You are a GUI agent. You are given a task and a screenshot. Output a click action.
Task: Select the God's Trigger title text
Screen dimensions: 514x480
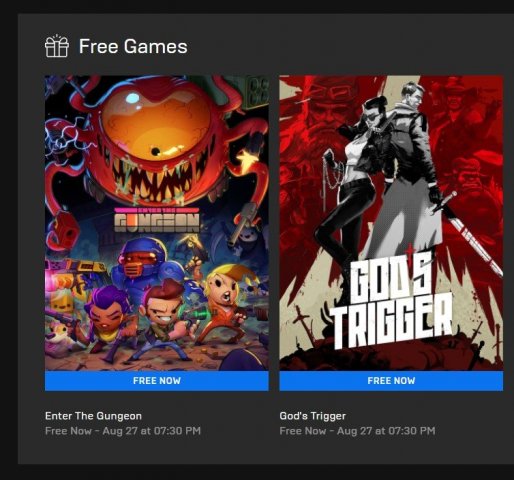point(313,416)
